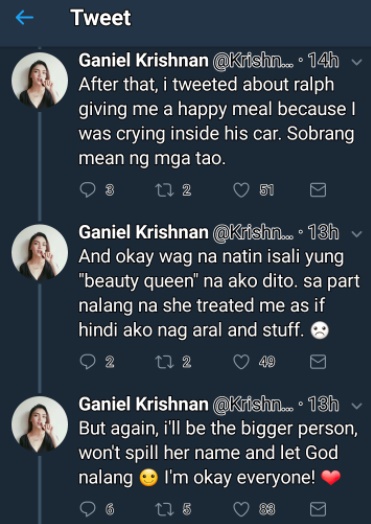The width and height of the screenshot is (371, 524).
Task: Open chevron menu on the last tweet
Action: click(357, 406)
